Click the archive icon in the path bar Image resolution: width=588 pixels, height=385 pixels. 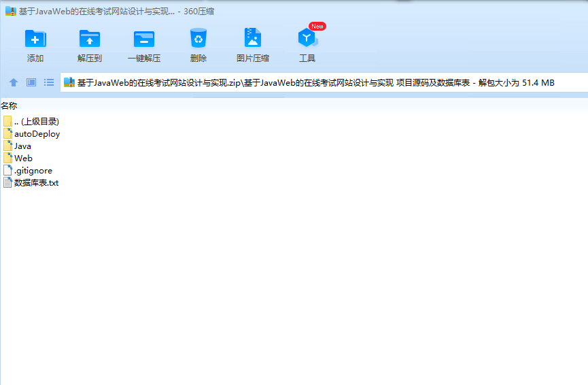pyautogui.click(x=69, y=82)
